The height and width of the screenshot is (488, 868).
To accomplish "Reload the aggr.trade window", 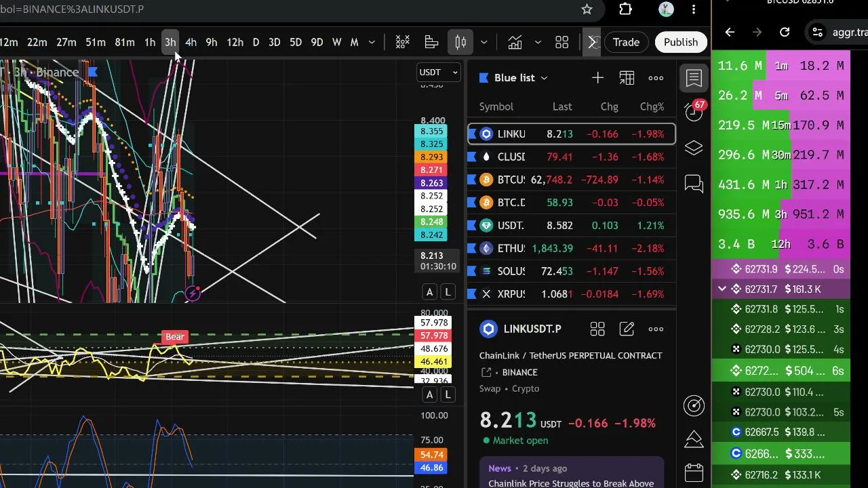I will click(x=785, y=32).
